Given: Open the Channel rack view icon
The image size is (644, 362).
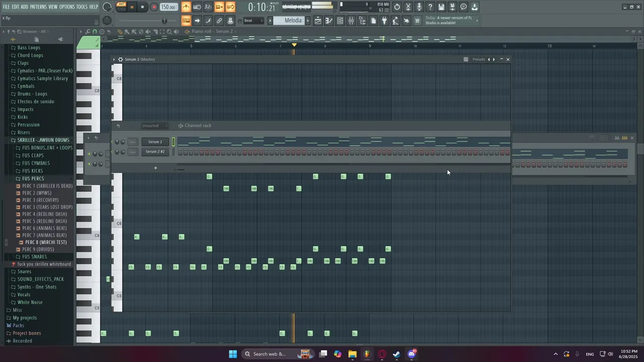Looking at the screenshot, I should tap(340, 21).
